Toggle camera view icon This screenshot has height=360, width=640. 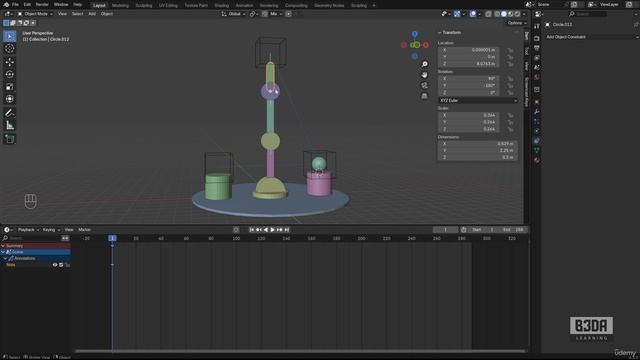click(x=424, y=85)
